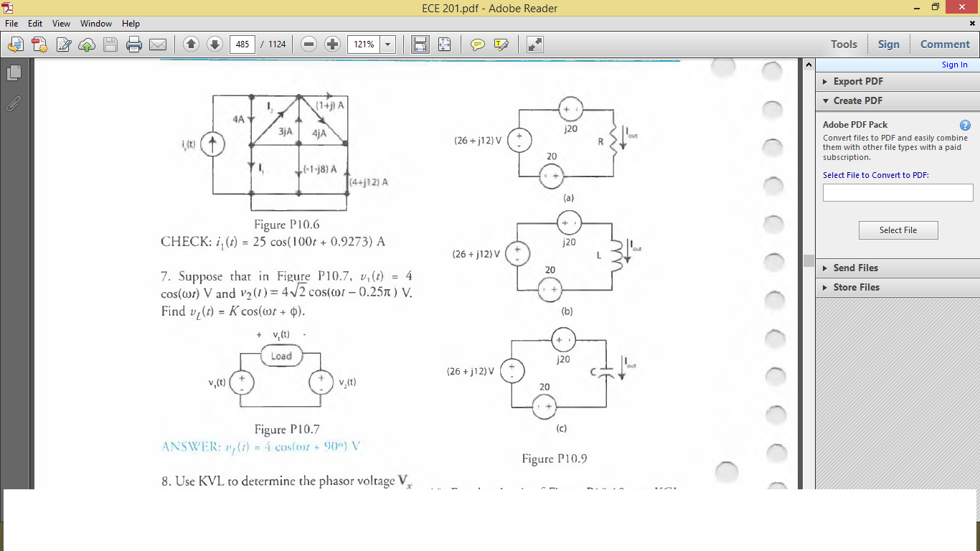Open a file using the Open icon
This screenshot has width=980, height=551.
click(15, 44)
